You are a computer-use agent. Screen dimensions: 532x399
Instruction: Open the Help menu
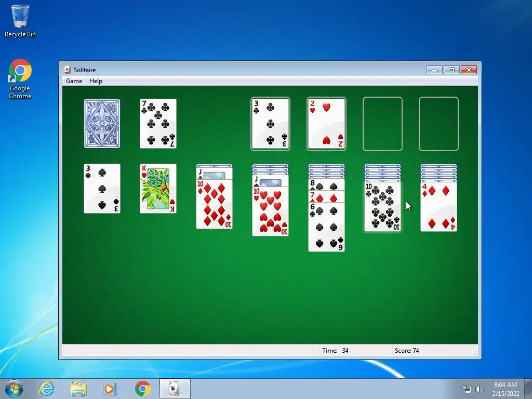(96, 81)
